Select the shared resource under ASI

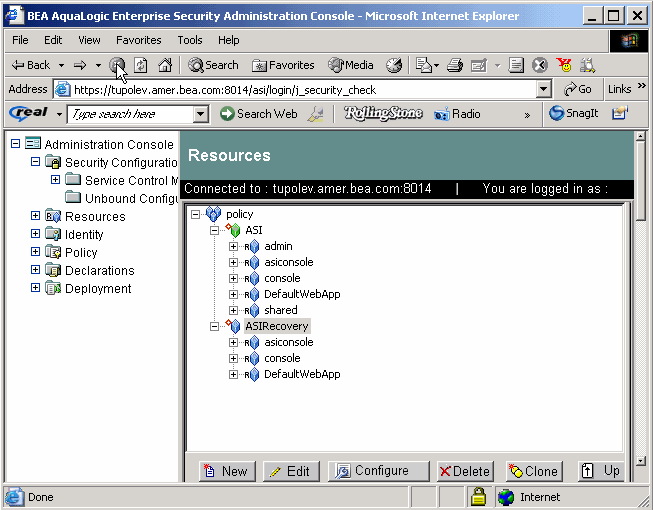coord(281,310)
